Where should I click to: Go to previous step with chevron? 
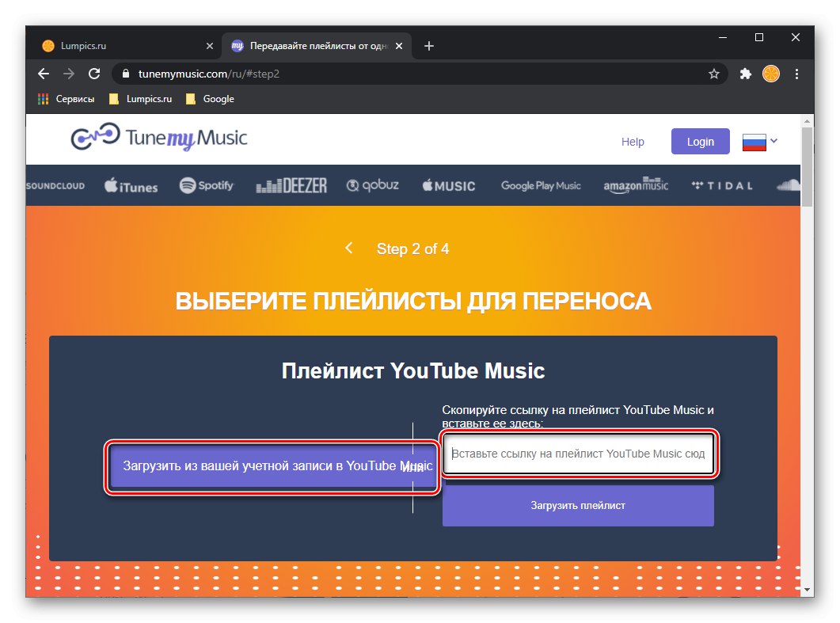(x=349, y=248)
